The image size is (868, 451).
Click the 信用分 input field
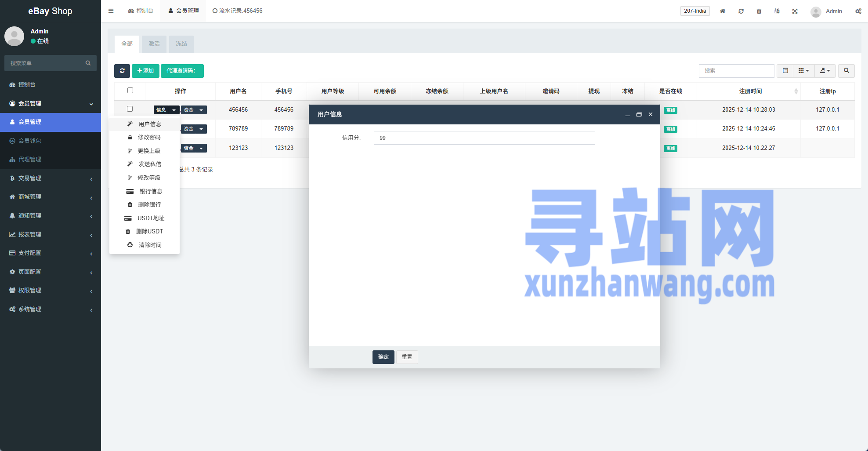[484, 138]
